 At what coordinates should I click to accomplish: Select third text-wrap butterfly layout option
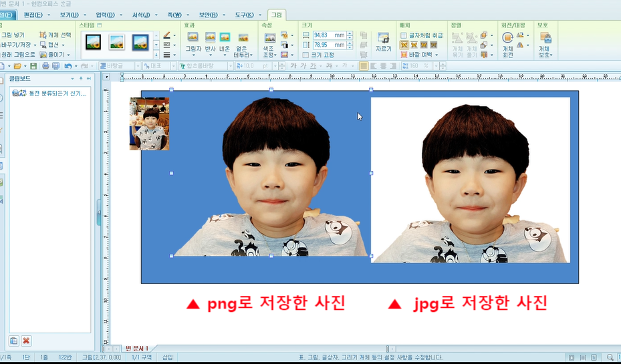[424, 45]
